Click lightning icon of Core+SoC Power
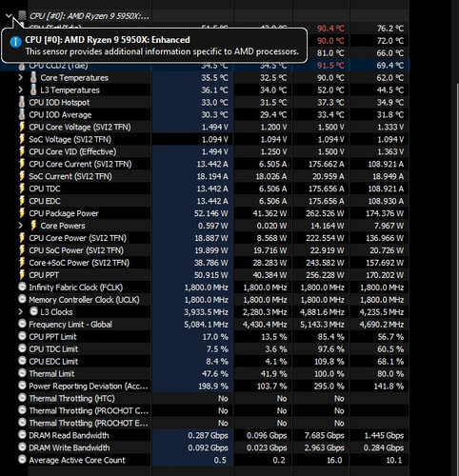Viewport: 459px width, 476px height. click(x=22, y=263)
